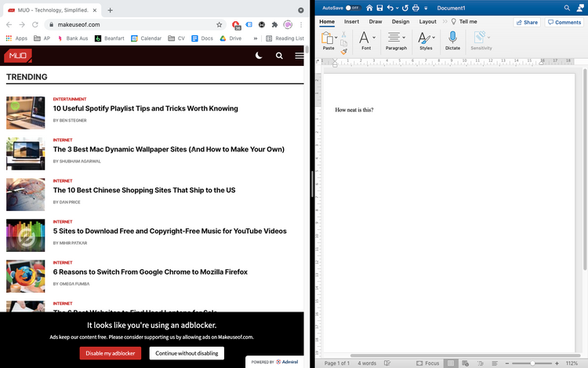Enable Focus mode in Word status bar

pyautogui.click(x=428, y=363)
